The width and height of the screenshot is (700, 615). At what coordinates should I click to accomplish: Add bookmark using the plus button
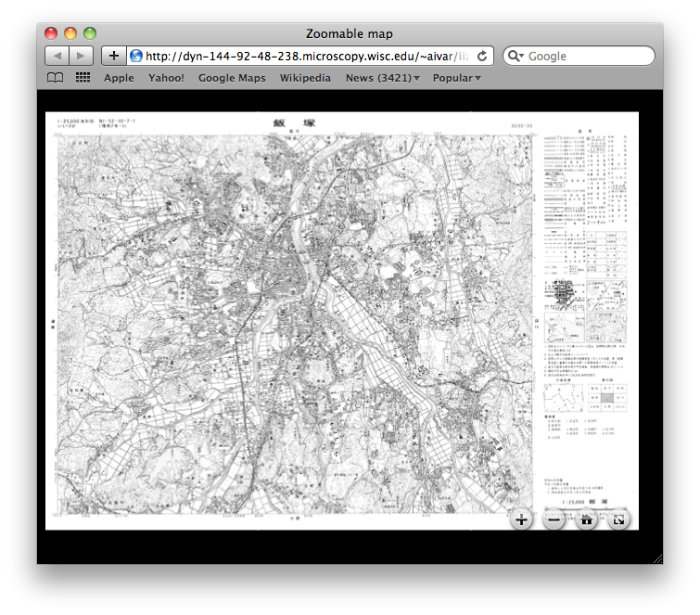pyautogui.click(x=114, y=56)
